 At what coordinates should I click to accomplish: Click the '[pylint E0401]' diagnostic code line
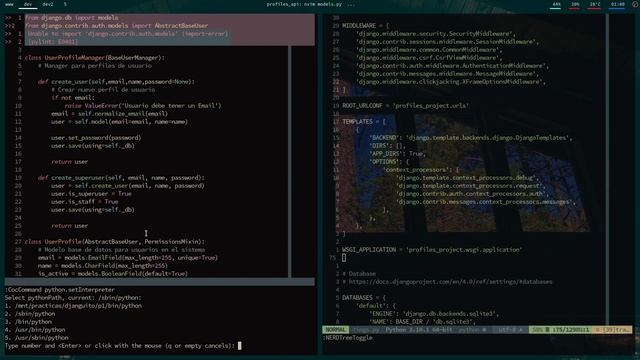(x=53, y=42)
